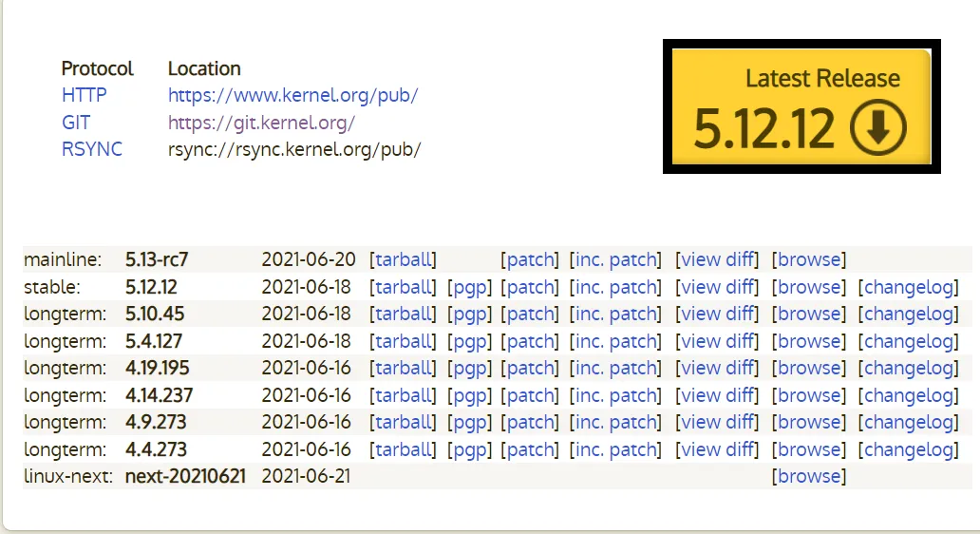Open changelog for longterm 4.4.273
Image resolution: width=980 pixels, height=534 pixels.
[908, 449]
